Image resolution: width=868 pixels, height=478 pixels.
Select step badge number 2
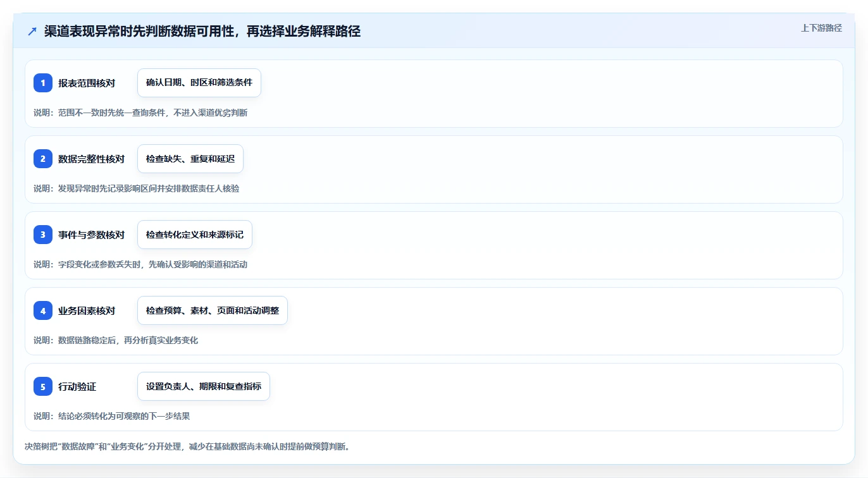[x=43, y=159]
